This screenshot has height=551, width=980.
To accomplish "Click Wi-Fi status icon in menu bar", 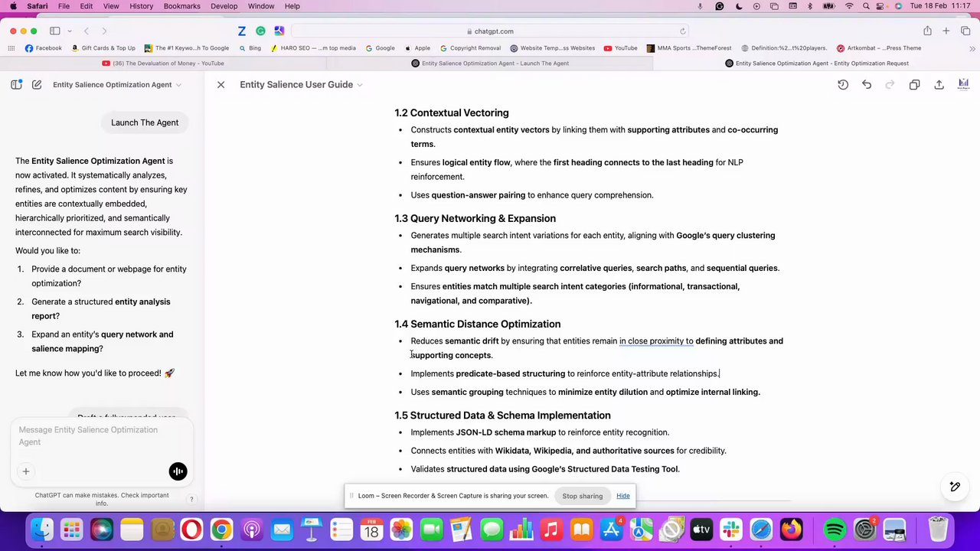I will tap(849, 6).
